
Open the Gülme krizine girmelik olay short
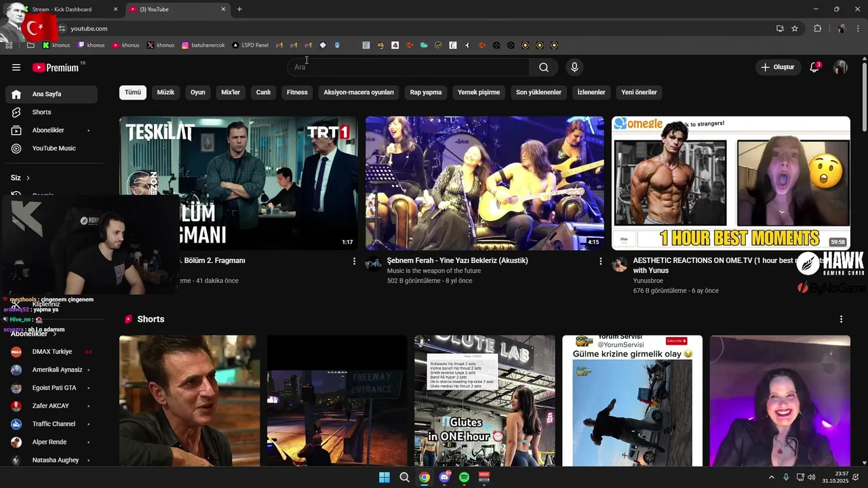pyautogui.click(x=633, y=401)
